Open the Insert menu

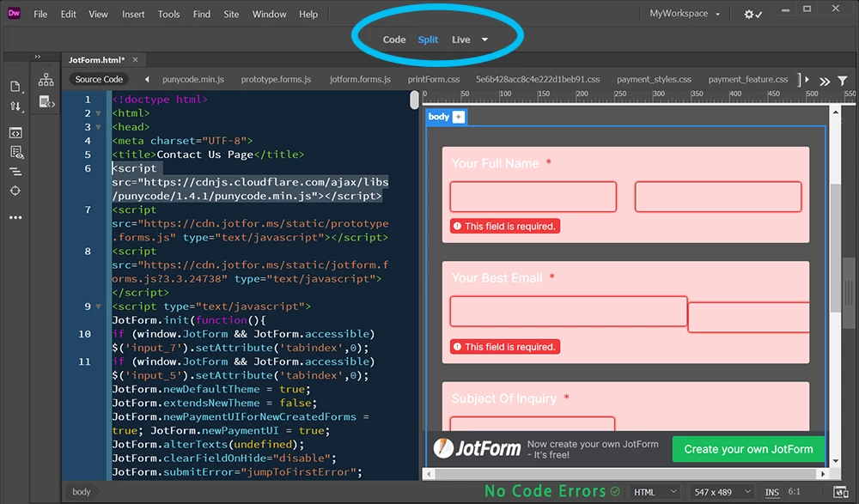click(133, 15)
